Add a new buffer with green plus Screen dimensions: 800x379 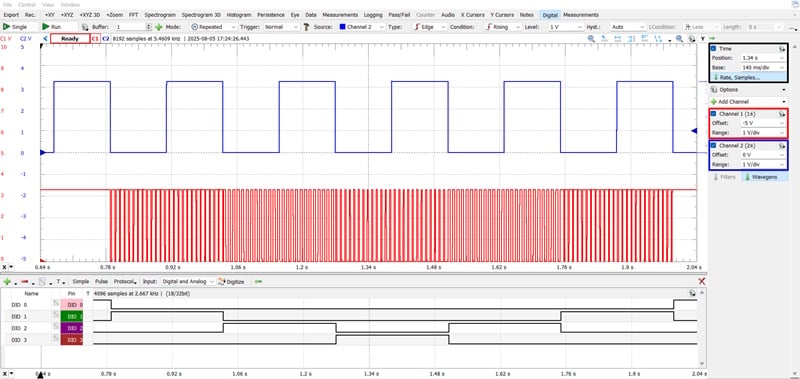pos(159,27)
